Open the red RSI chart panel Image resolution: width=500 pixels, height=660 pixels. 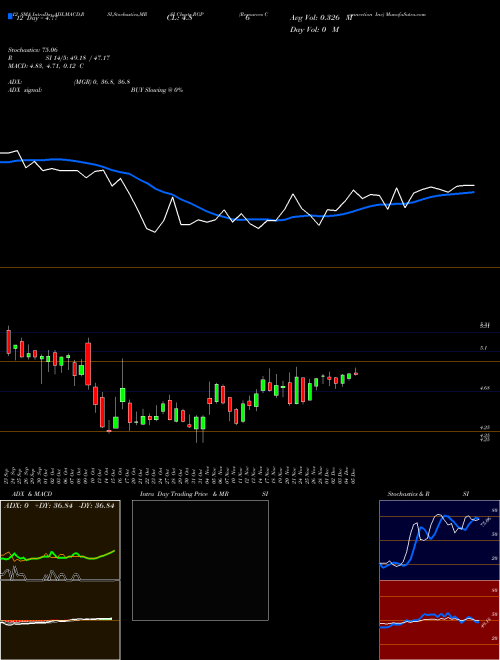click(439, 620)
